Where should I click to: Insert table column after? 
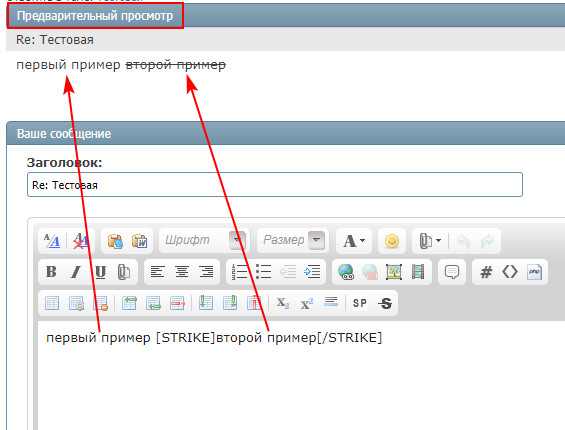tap(230, 302)
